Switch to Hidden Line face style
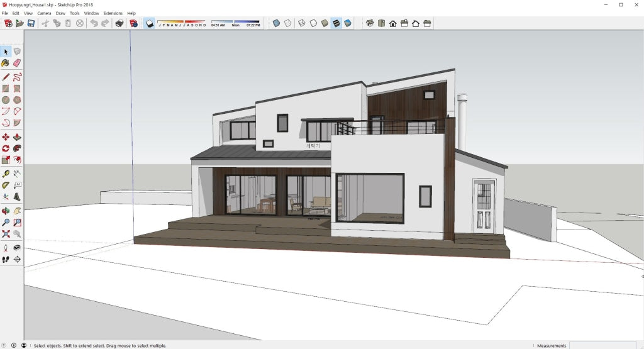644x349 pixels. coord(313,23)
